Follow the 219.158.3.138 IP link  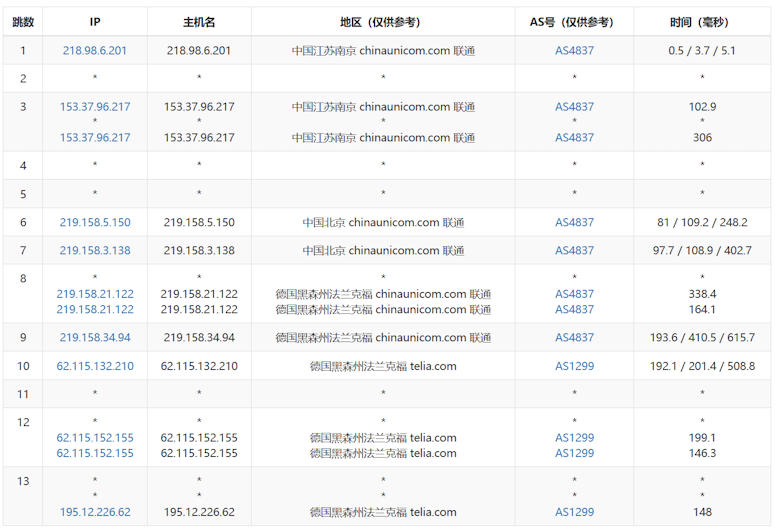[95, 251]
